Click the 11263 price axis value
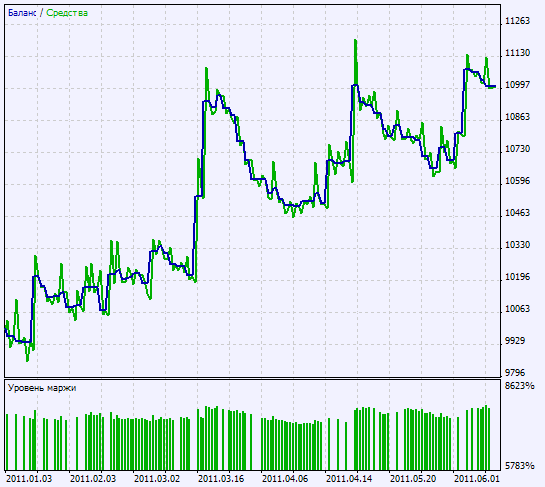The height and width of the screenshot is (487, 545). [x=517, y=21]
